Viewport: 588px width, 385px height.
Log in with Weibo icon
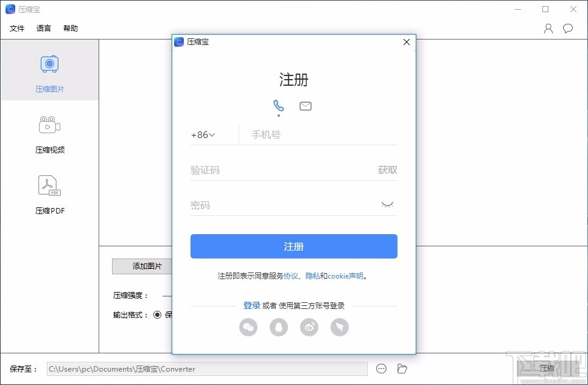click(x=309, y=327)
